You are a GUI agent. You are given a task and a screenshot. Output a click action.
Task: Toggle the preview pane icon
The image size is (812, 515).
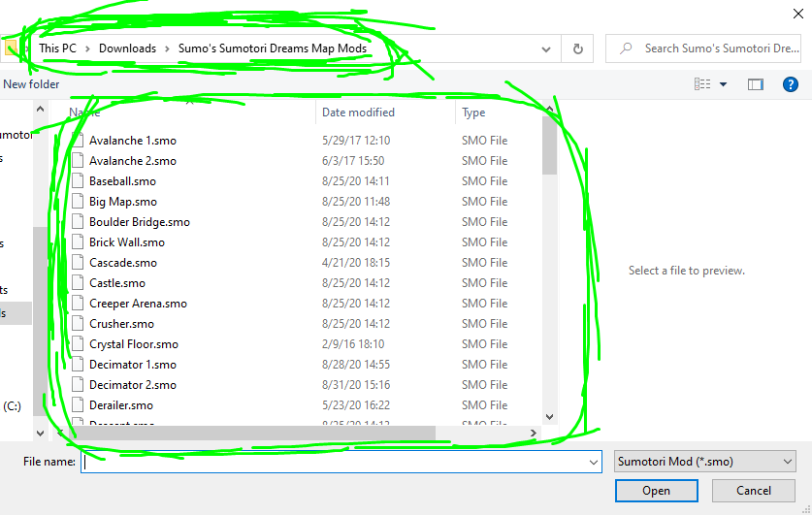(x=756, y=84)
